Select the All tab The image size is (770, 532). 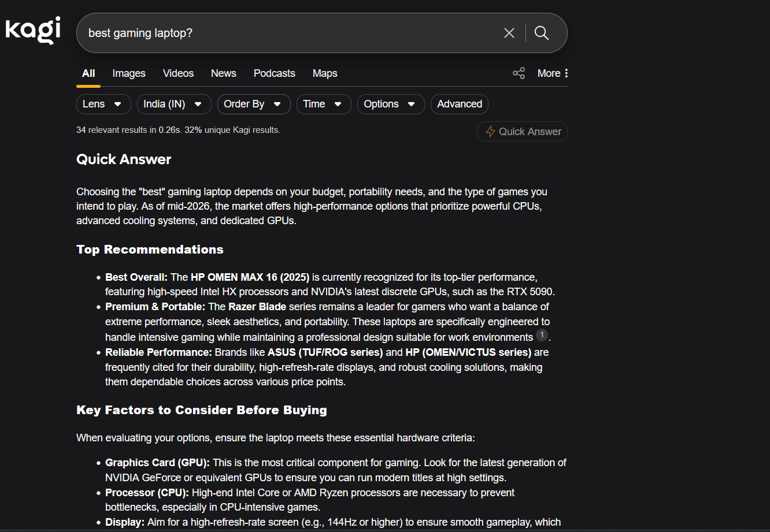[x=88, y=73]
